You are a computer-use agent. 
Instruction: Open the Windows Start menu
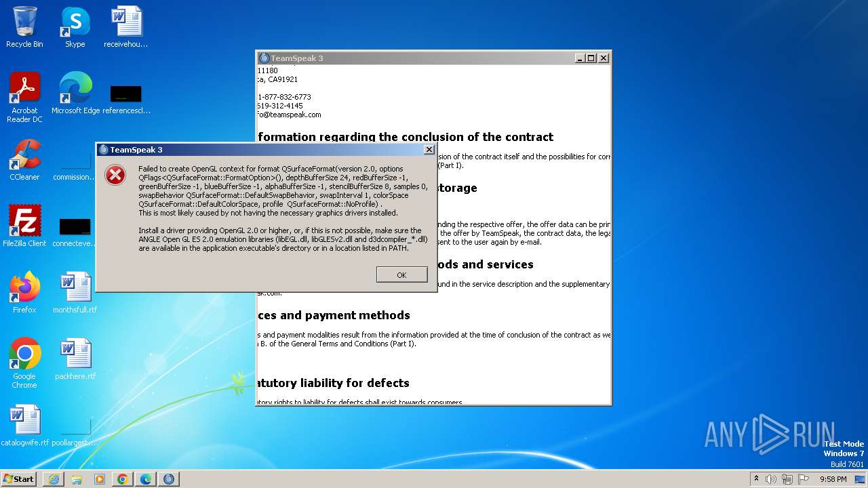click(19, 479)
